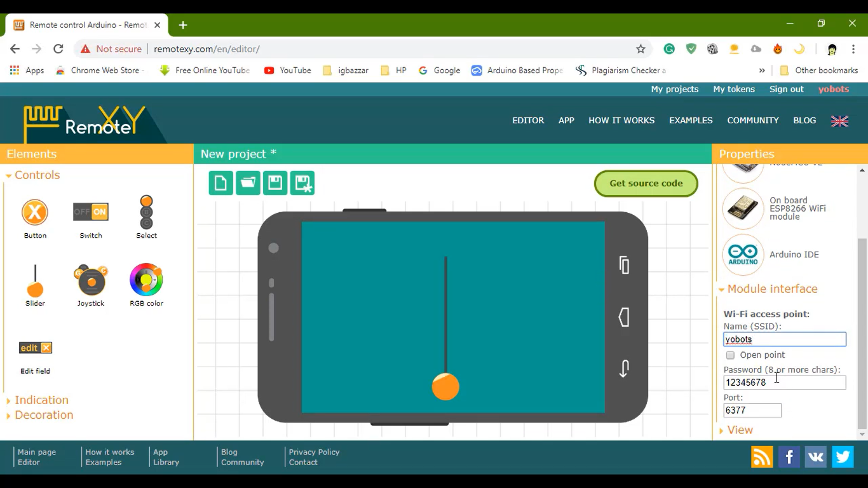Enable the Open point checkbox
The width and height of the screenshot is (868, 488).
729,355
